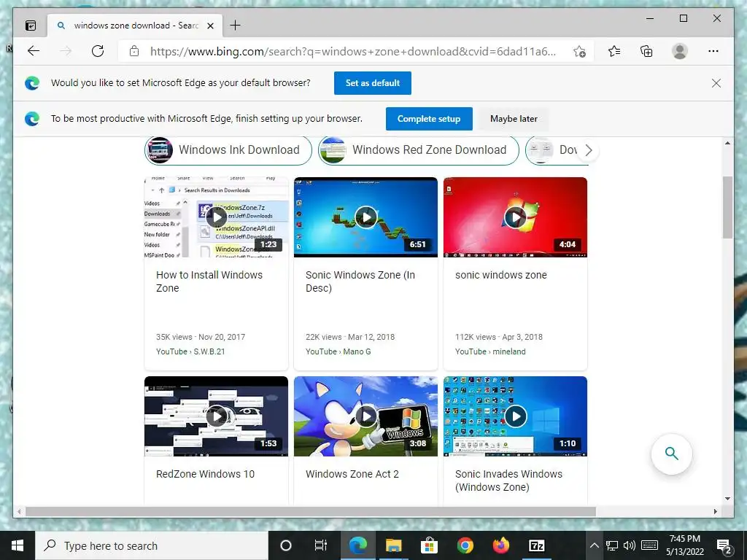Show more related search chips arrow
The height and width of the screenshot is (560, 747).
589,150
